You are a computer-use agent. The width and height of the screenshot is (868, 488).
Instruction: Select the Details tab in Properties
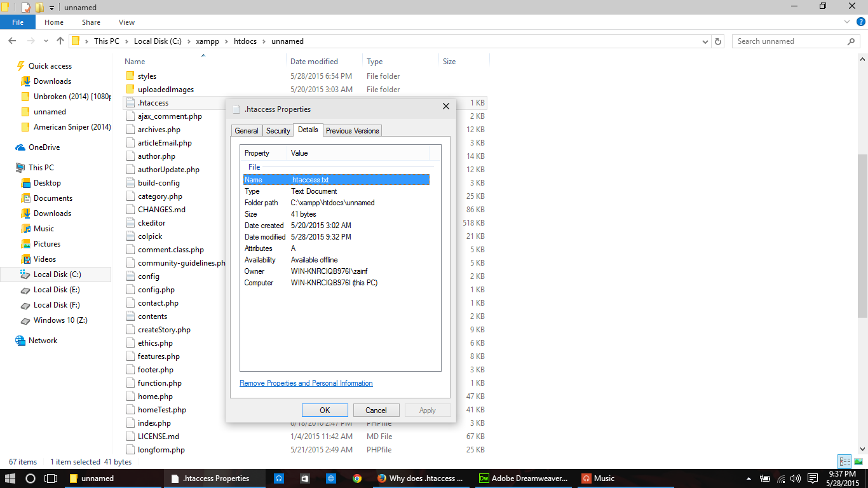pos(308,130)
